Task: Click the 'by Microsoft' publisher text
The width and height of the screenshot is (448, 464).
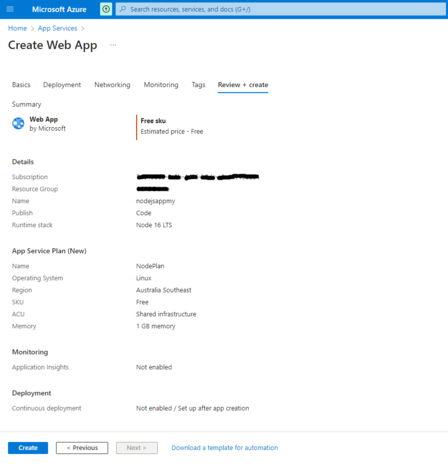Action: click(47, 128)
